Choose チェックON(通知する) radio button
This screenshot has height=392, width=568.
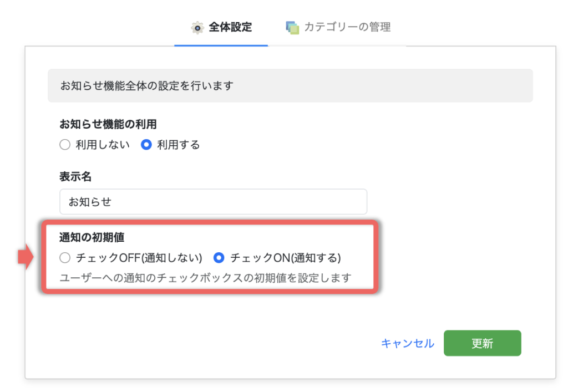(x=219, y=258)
